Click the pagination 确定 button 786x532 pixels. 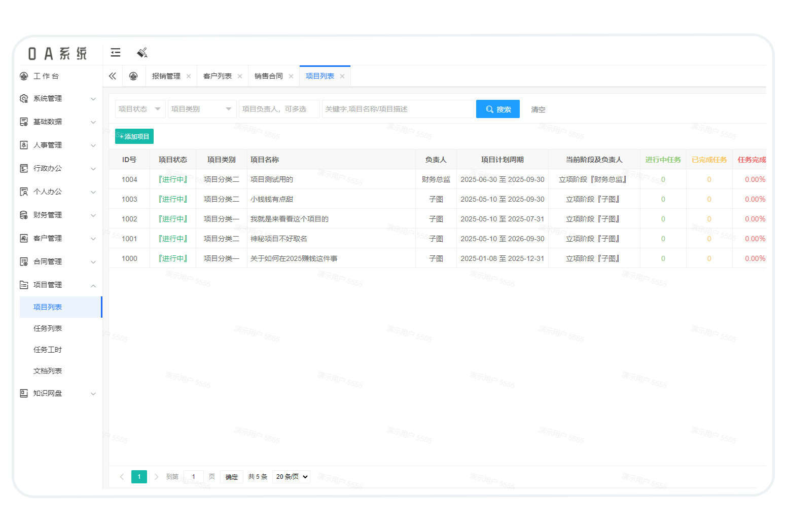click(x=231, y=477)
